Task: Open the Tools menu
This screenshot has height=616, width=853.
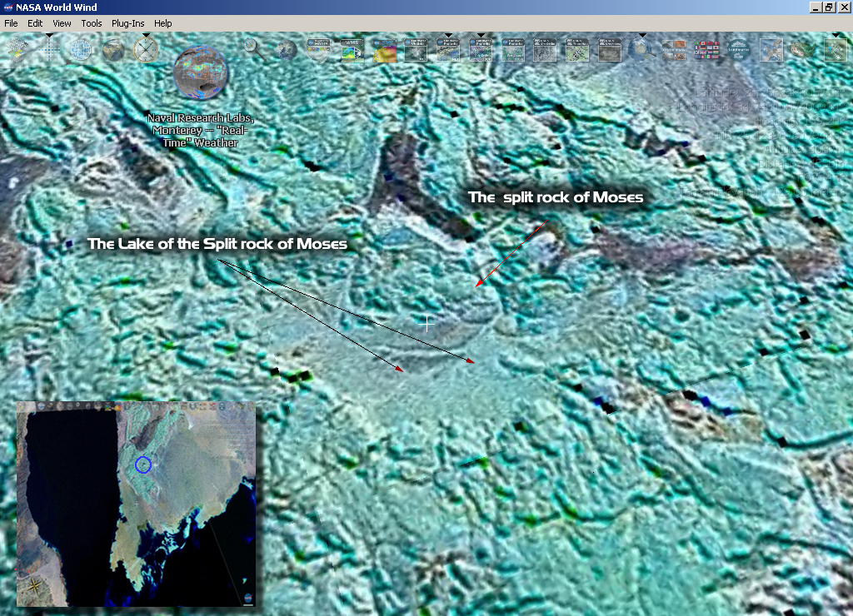Action: (92, 23)
